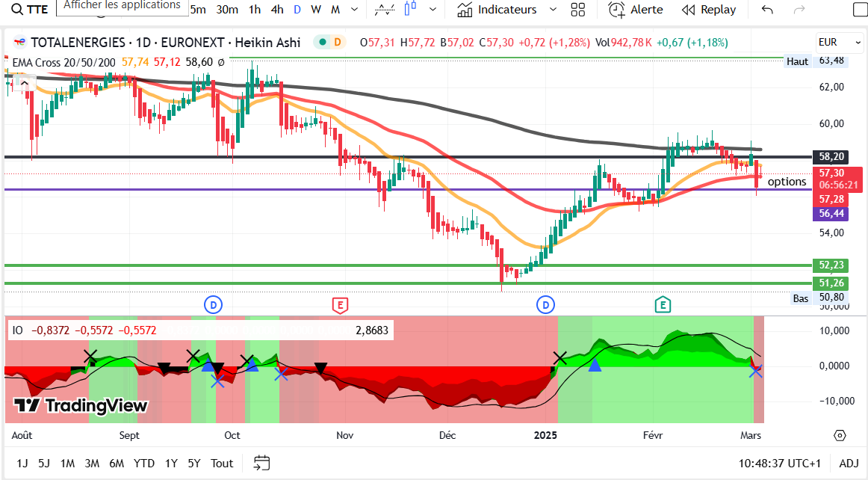Screen dimensions: 868x480
Task: Switch to the monthly M timeframe
Action: coord(335,10)
